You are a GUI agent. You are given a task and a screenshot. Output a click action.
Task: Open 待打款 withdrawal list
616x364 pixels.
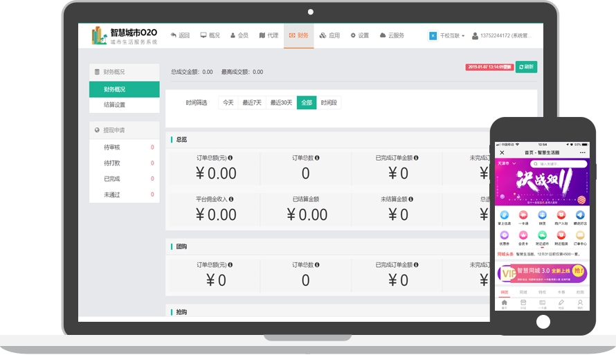[124, 163]
